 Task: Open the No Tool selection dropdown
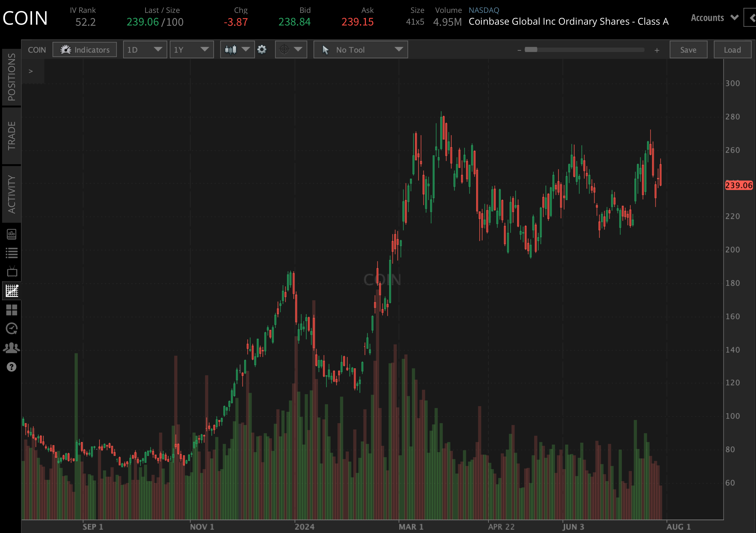(361, 49)
